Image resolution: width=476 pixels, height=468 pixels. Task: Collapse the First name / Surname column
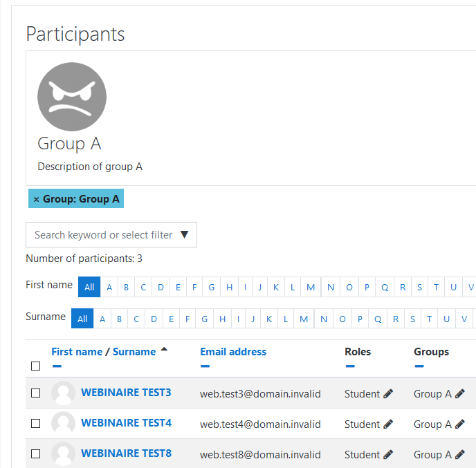[x=57, y=366]
